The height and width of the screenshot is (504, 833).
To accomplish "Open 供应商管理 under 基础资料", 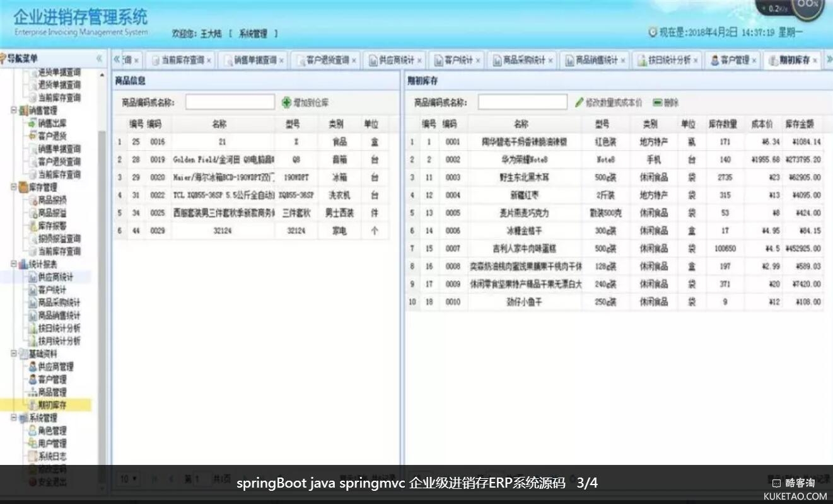I will (x=55, y=367).
